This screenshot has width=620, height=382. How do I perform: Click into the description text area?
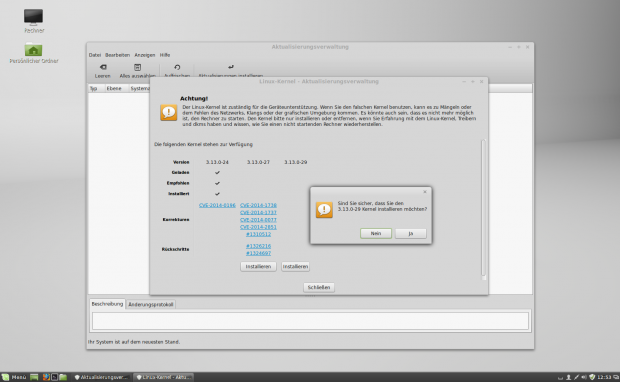click(x=310, y=321)
